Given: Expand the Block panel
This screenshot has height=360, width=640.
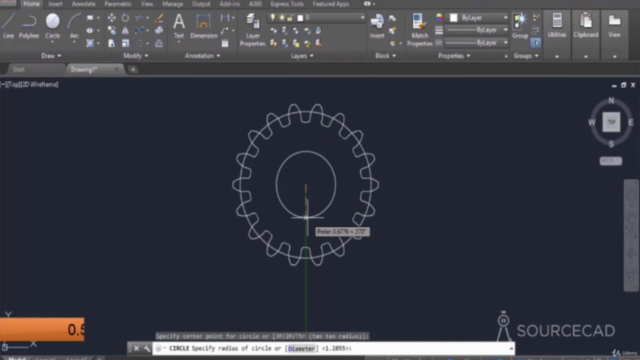Looking at the screenshot, I should [x=386, y=56].
